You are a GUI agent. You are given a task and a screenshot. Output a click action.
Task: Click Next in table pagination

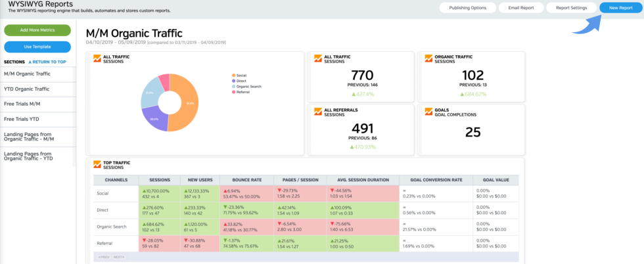(x=119, y=257)
